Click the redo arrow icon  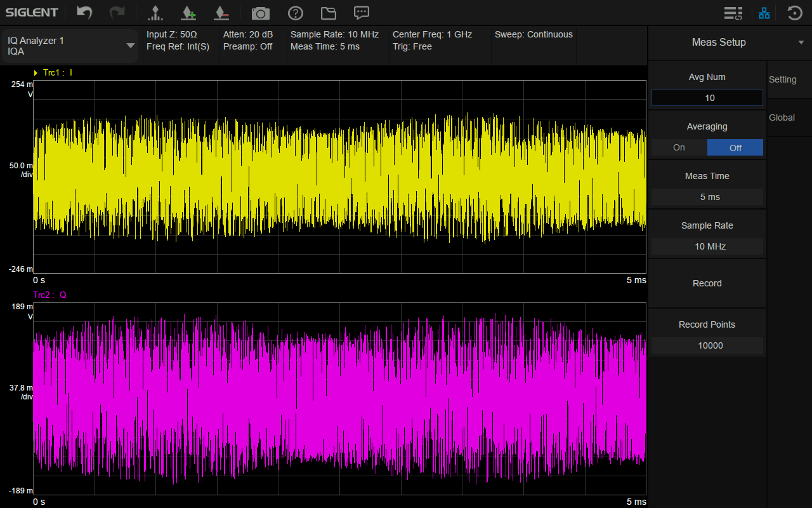pyautogui.click(x=117, y=13)
